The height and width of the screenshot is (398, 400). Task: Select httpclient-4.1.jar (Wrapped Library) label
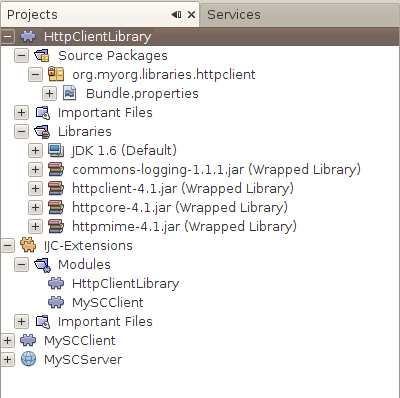point(183,189)
